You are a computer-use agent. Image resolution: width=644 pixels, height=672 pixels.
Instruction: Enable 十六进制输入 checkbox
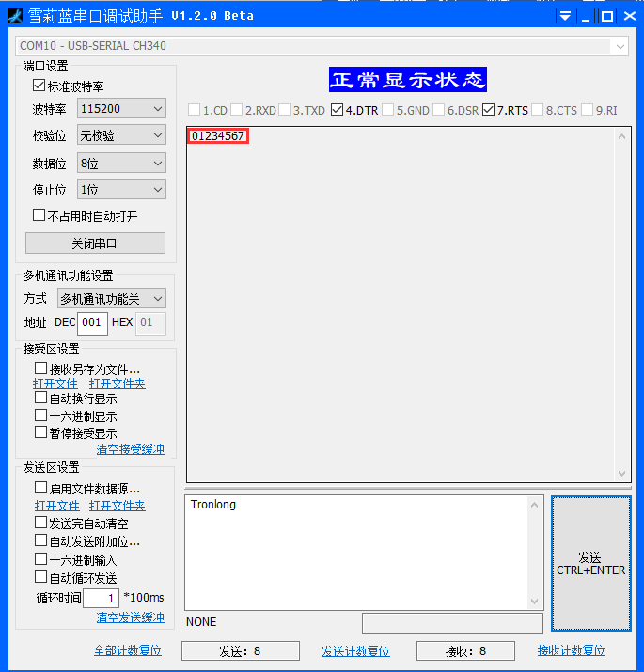40,558
